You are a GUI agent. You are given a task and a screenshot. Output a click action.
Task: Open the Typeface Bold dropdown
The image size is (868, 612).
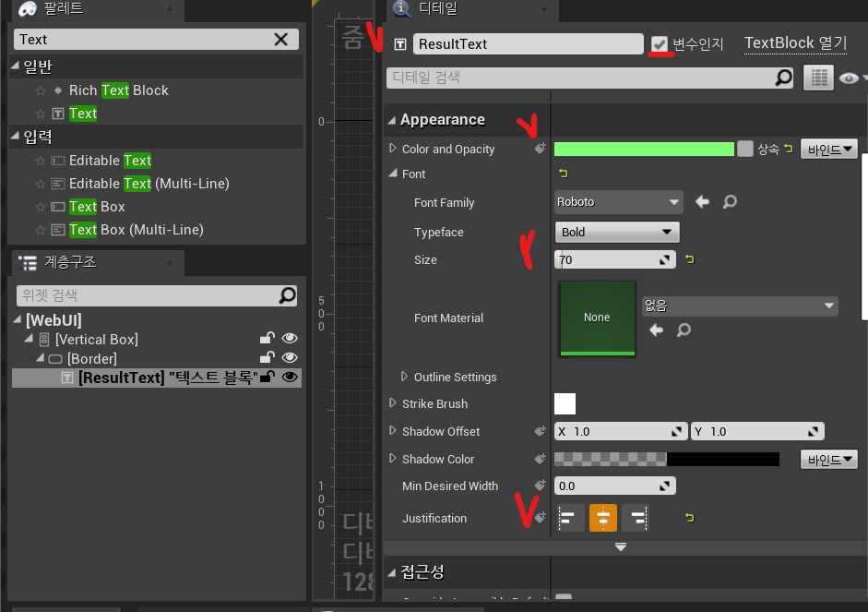pyautogui.click(x=617, y=232)
